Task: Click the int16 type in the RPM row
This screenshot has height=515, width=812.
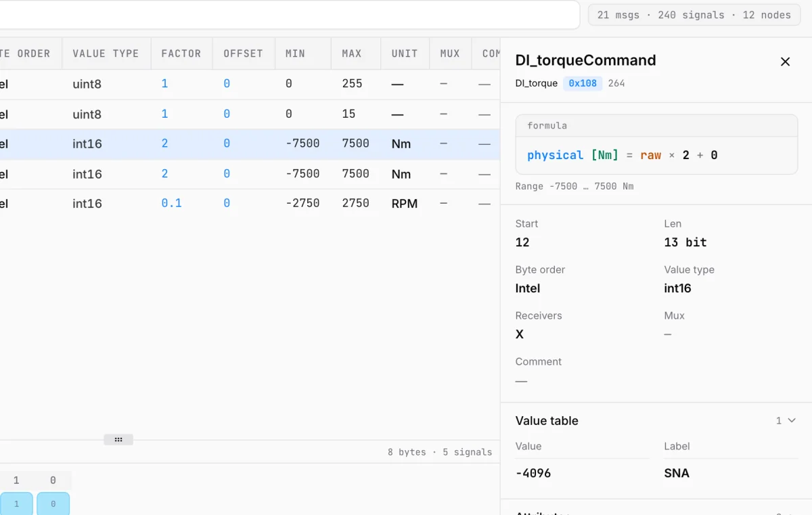Action: click(87, 203)
